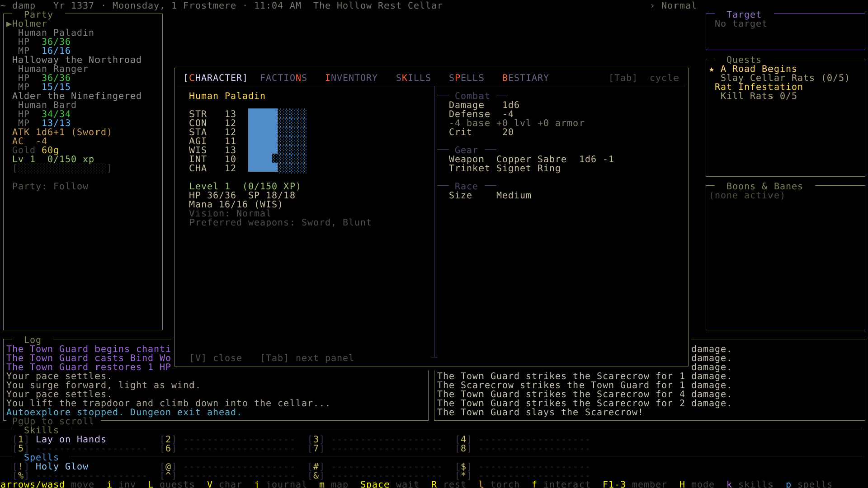Click the L quests shortcut
The image size is (868, 488).
pos(171,484)
